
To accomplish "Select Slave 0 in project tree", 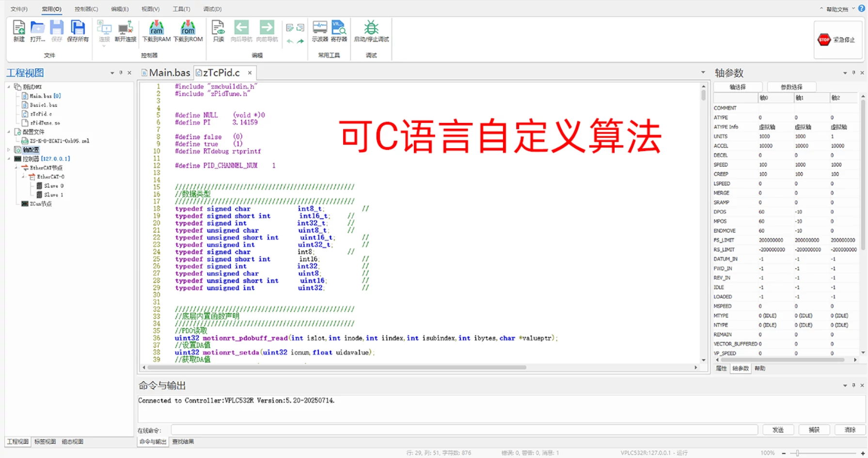I will [50, 186].
